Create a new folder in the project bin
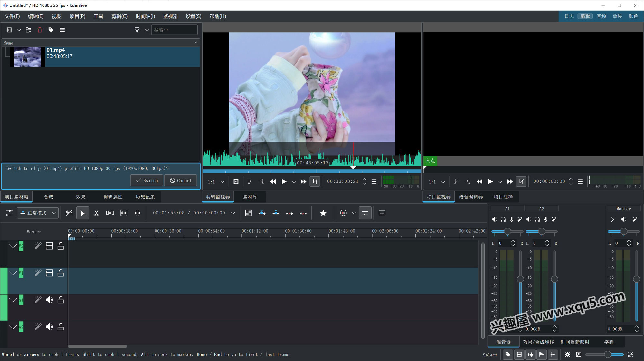Image resolution: width=644 pixels, height=361 pixels. pos(28,30)
